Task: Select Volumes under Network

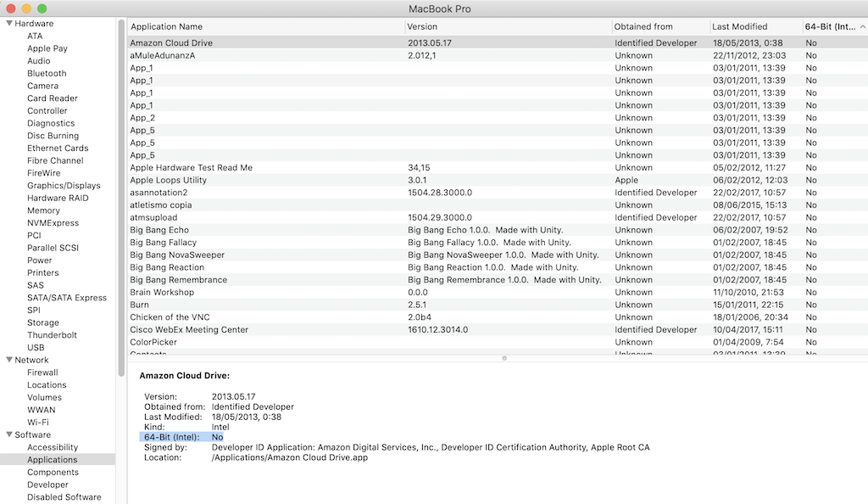Action: click(44, 397)
